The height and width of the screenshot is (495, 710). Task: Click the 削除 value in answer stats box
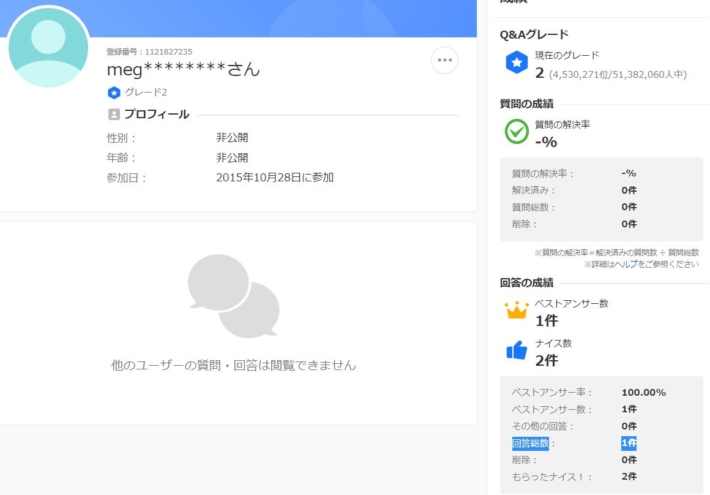tap(629, 460)
